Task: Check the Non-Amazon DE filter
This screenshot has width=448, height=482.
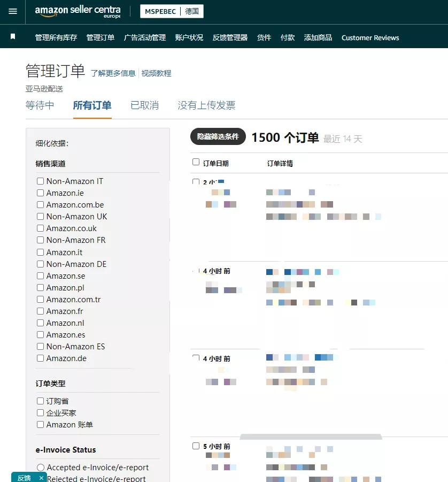Action: (x=40, y=264)
